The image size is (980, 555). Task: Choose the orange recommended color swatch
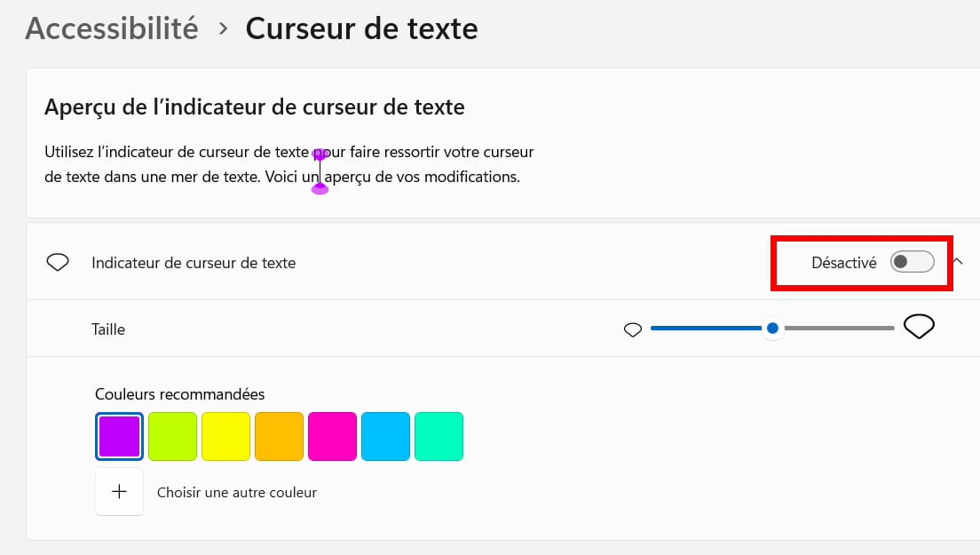(x=279, y=436)
